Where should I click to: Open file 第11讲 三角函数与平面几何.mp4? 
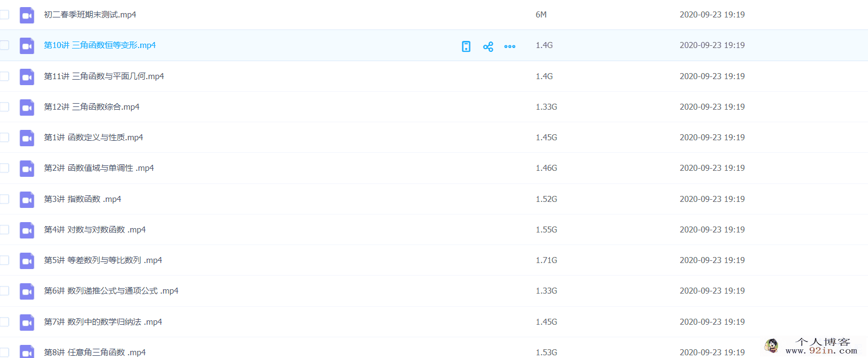pos(104,76)
